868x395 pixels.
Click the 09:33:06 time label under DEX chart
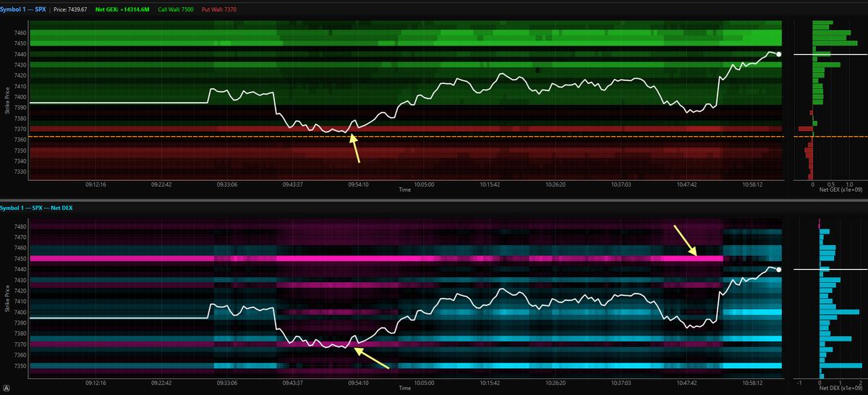coord(227,382)
